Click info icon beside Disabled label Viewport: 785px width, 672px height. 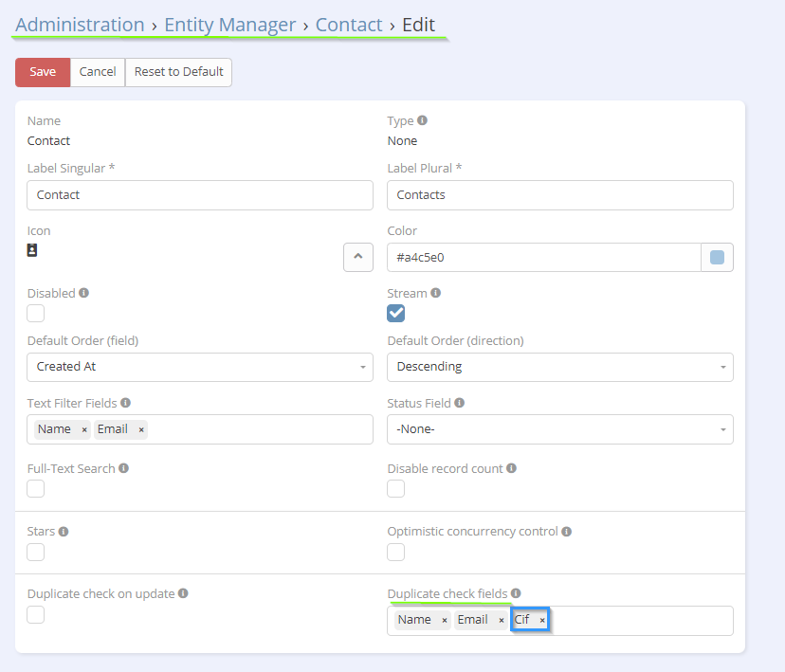pyautogui.click(x=83, y=293)
